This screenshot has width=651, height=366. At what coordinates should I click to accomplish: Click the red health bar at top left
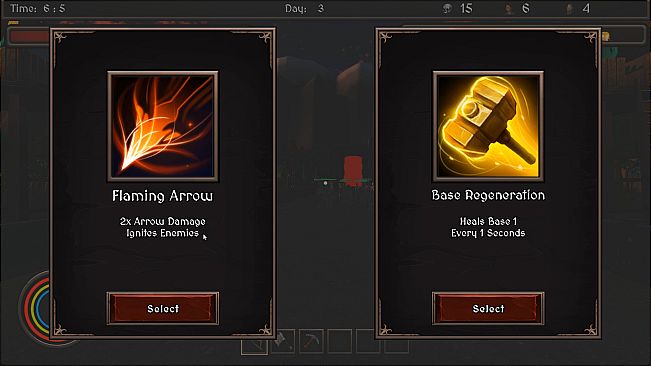pyautogui.click(x=29, y=36)
